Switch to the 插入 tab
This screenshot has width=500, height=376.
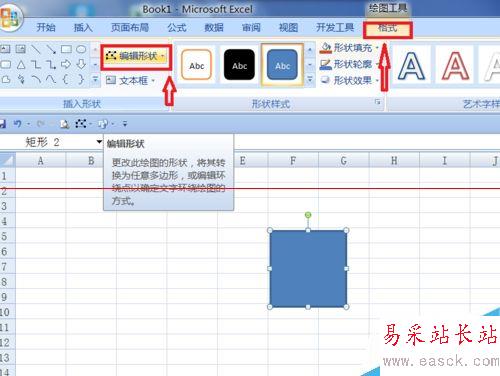(x=83, y=27)
